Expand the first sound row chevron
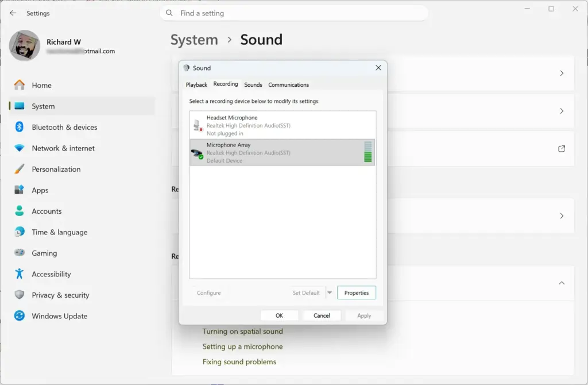Image resolution: width=588 pixels, height=385 pixels. pyautogui.click(x=562, y=73)
